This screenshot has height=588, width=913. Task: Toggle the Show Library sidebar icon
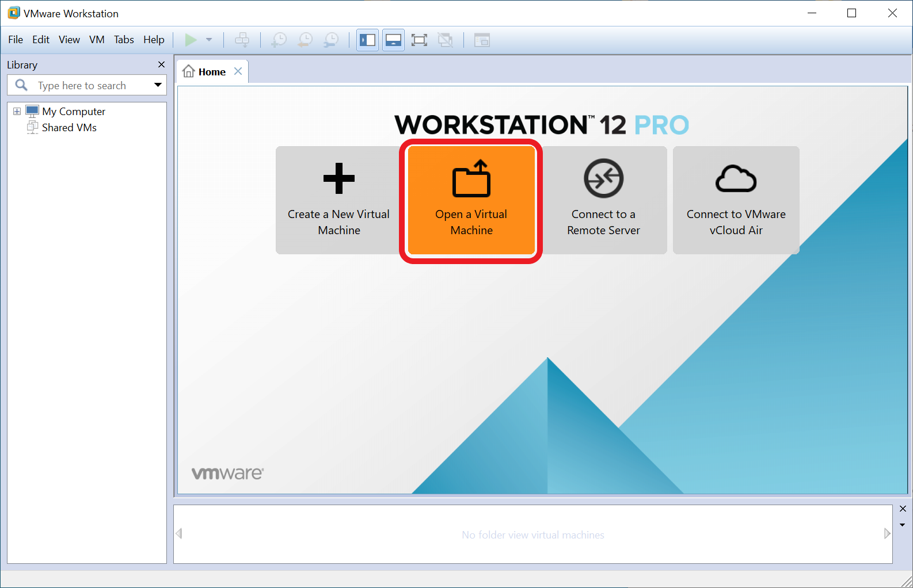(367, 40)
